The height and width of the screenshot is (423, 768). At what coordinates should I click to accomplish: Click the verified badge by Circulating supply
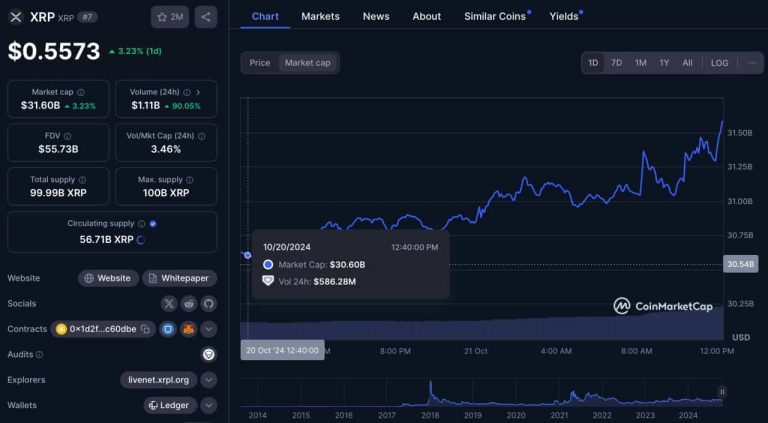[x=153, y=224]
